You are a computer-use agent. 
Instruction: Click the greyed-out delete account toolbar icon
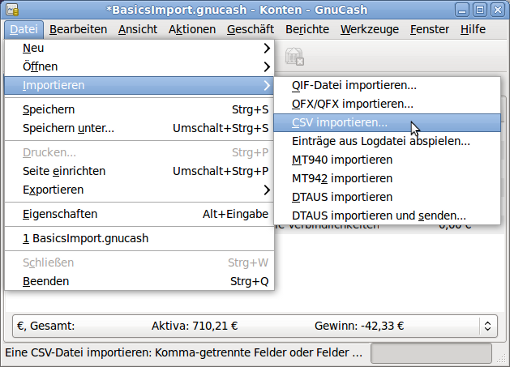pos(294,56)
